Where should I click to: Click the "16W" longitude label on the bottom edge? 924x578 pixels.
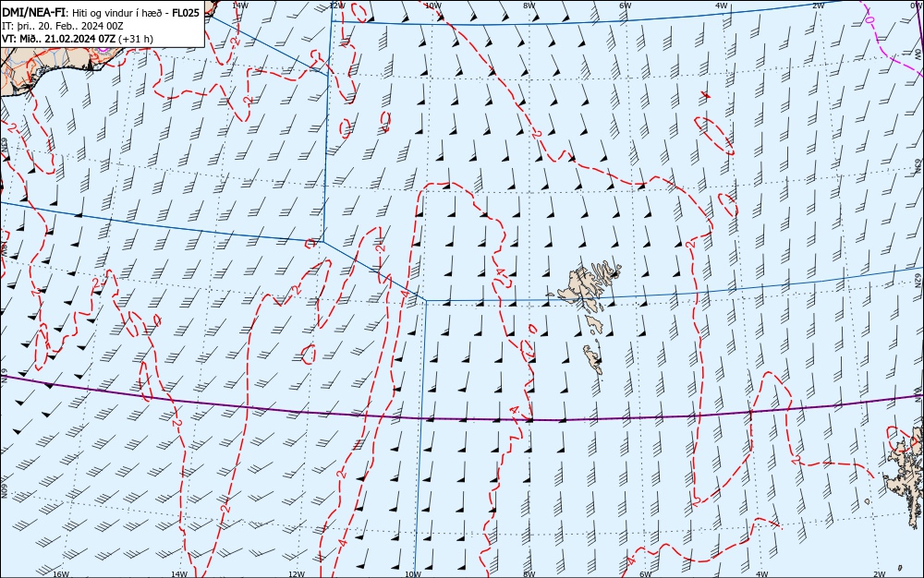point(61,574)
